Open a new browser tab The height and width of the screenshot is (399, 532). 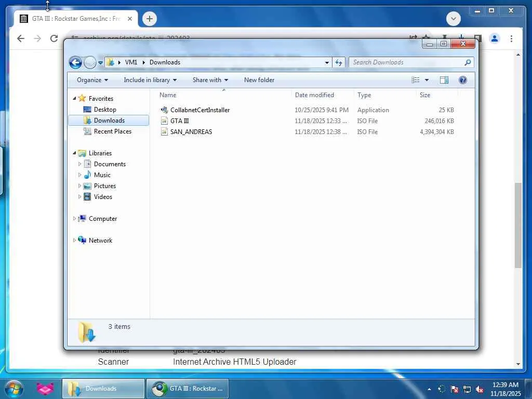(x=150, y=19)
